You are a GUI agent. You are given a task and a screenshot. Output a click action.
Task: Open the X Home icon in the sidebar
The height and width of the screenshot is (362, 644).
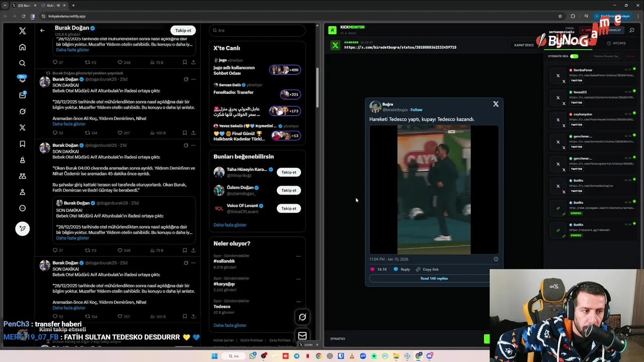(22, 47)
